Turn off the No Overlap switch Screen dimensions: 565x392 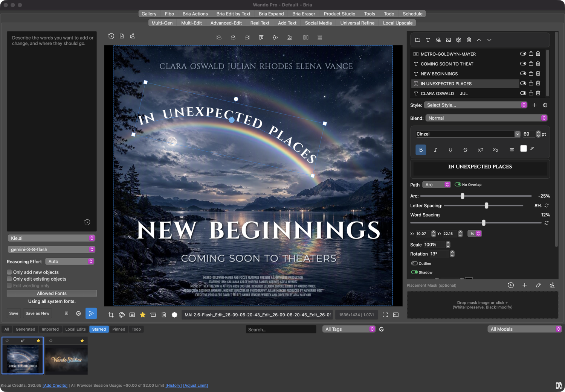(x=458, y=185)
